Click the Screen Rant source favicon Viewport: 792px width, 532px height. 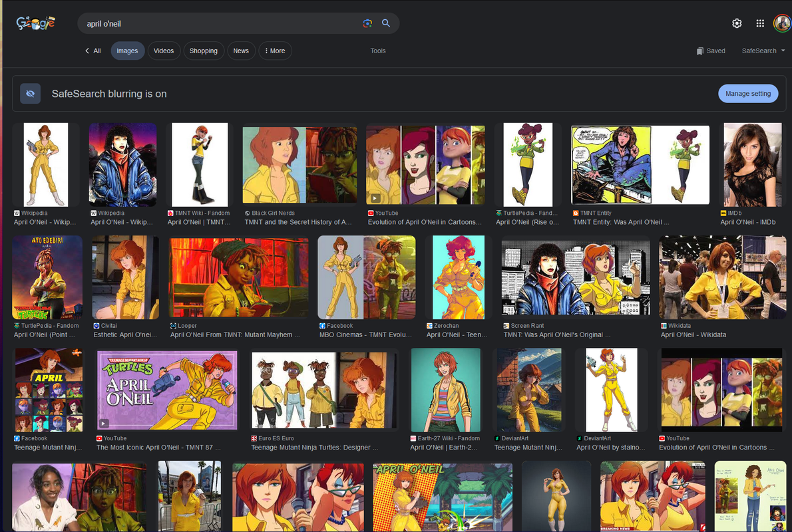[x=506, y=326]
